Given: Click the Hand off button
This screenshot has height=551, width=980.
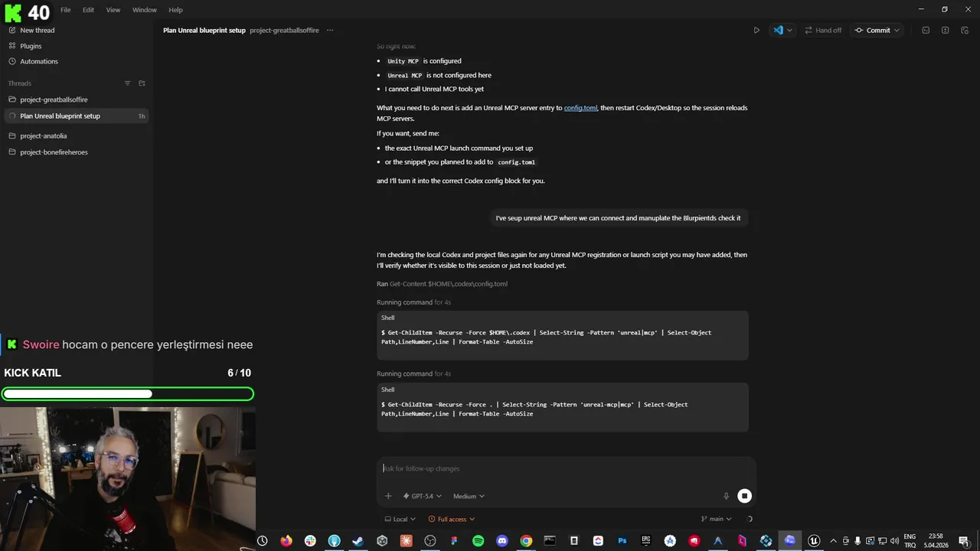Looking at the screenshot, I should tap(822, 31).
